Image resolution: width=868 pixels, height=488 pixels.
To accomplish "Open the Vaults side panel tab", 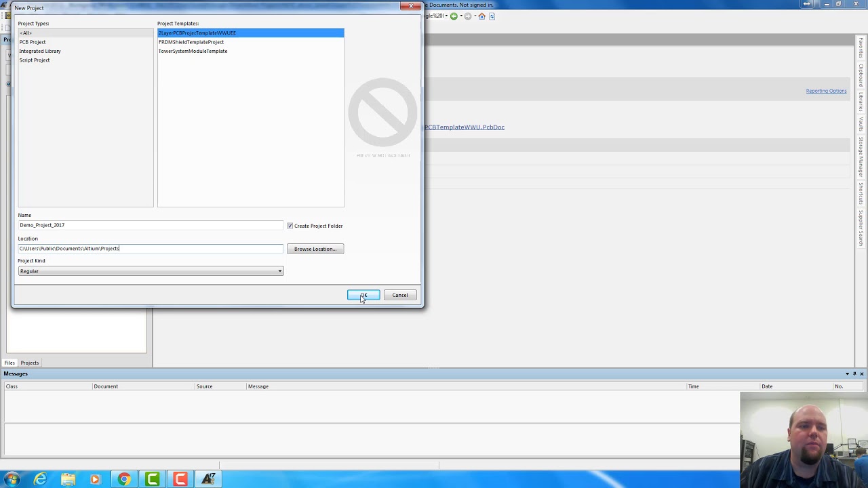I will (x=861, y=124).
